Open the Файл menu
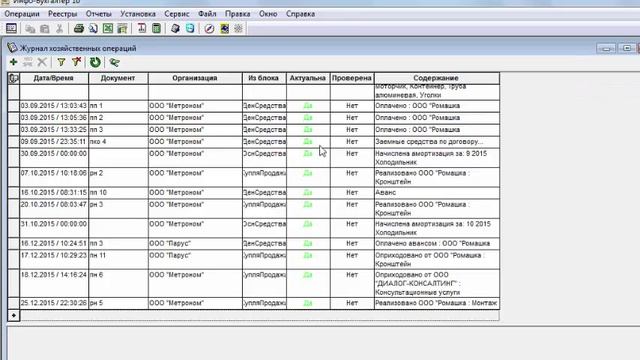 (x=207, y=14)
